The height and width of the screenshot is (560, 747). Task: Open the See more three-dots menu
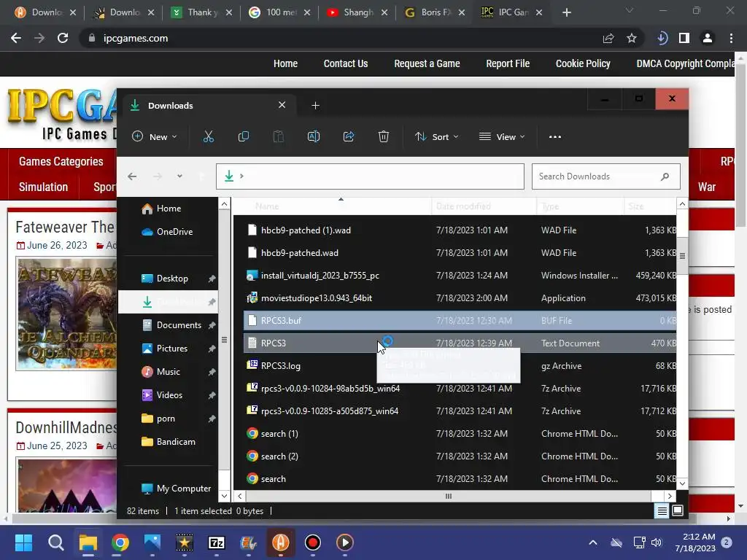point(555,136)
